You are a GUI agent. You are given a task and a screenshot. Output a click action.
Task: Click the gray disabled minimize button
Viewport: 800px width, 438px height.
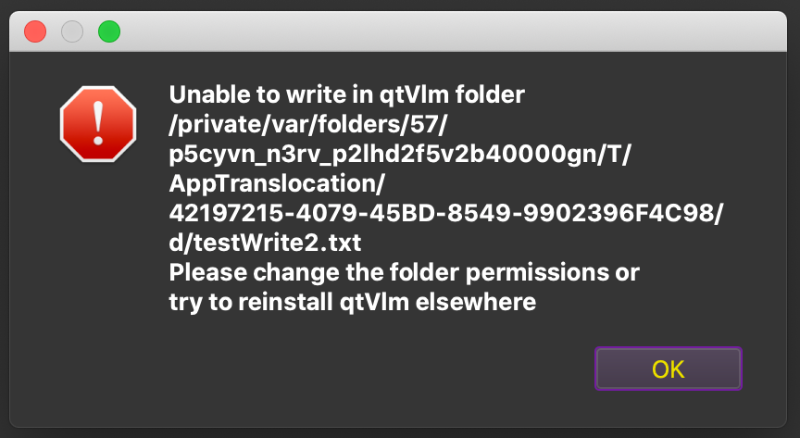click(72, 32)
